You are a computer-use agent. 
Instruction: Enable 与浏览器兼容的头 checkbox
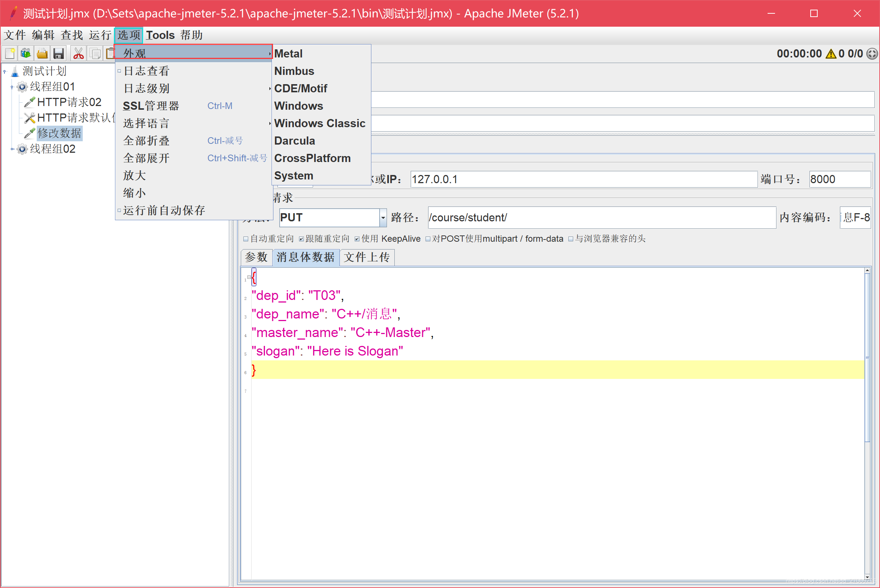click(571, 239)
